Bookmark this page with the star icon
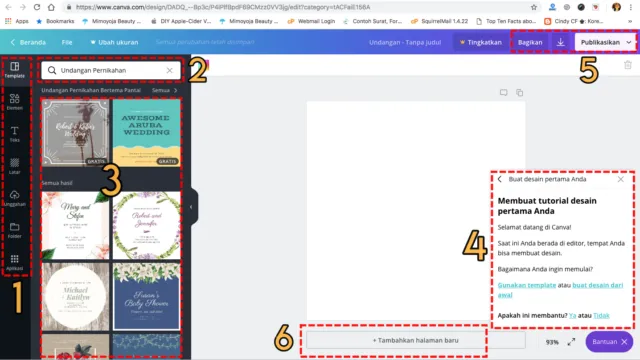 tap(534, 7)
